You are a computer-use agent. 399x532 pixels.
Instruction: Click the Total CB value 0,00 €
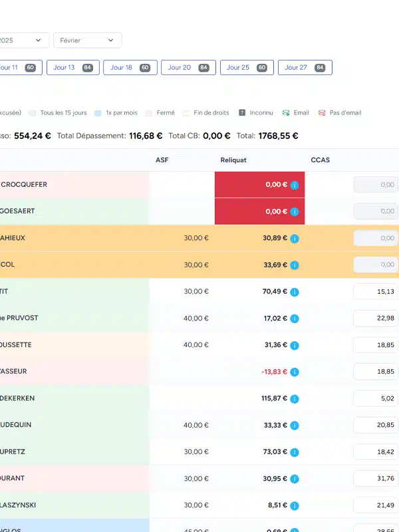pyautogui.click(x=217, y=136)
